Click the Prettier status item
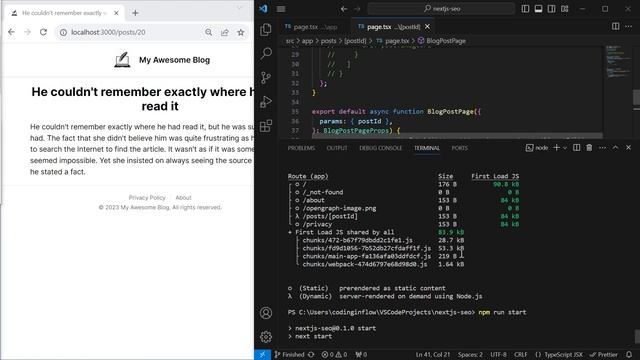 pyautogui.click(x=604, y=355)
